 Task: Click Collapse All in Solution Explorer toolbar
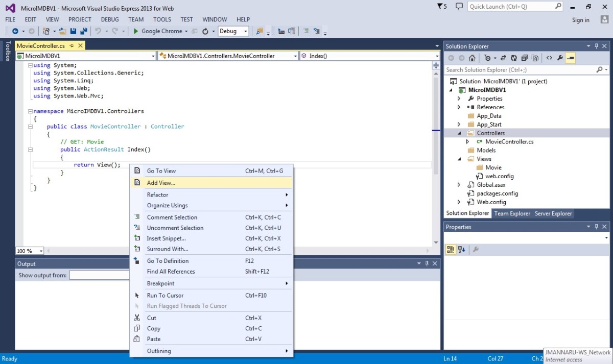point(525,58)
